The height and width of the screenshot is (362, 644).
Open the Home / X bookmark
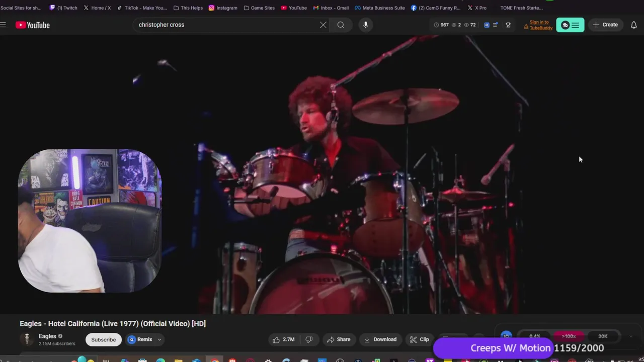(97, 8)
